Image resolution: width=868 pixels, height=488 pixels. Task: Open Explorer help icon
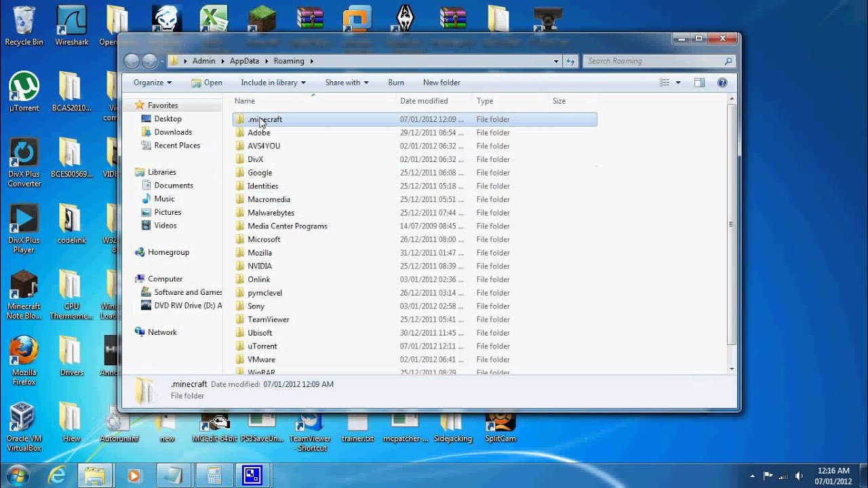click(722, 83)
